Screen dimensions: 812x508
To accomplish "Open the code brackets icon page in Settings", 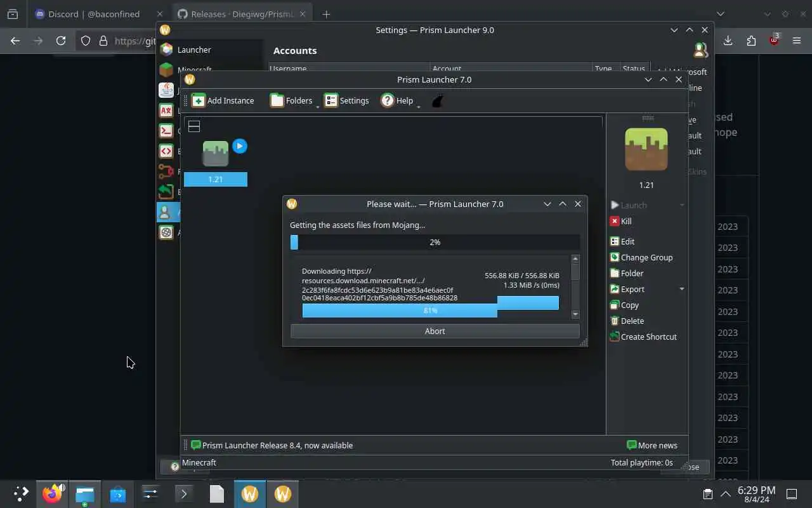I will 166,151.
